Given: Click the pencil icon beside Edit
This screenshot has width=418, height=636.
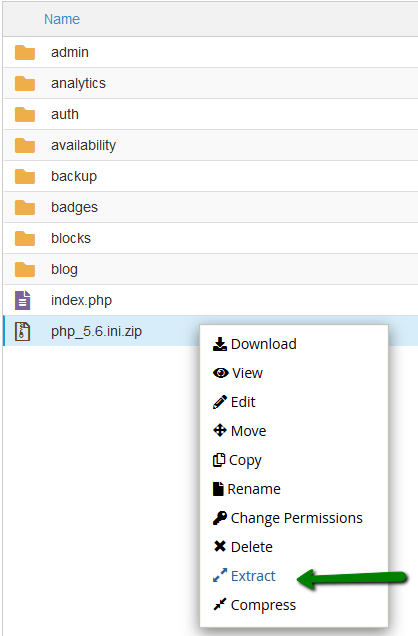Looking at the screenshot, I should 220,402.
